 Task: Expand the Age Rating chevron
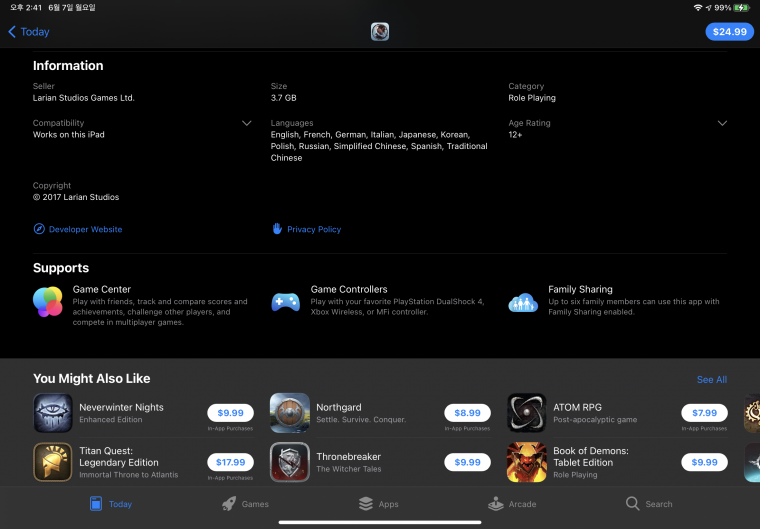(722, 123)
